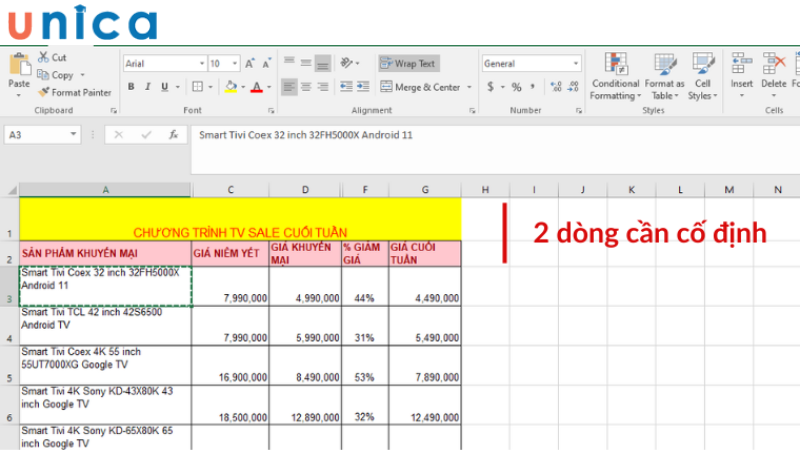800x450 pixels.
Task: Toggle Wrap Text button
Action: [409, 63]
